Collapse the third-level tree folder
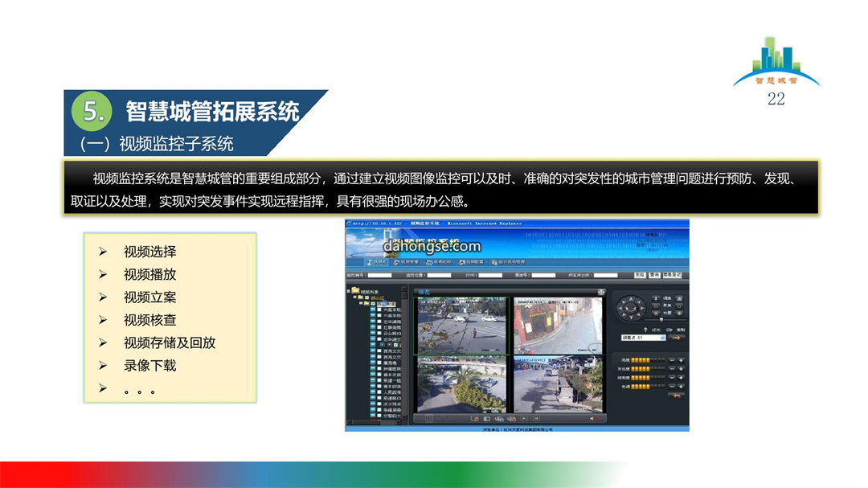This screenshot has width=868, height=488. pos(361,303)
